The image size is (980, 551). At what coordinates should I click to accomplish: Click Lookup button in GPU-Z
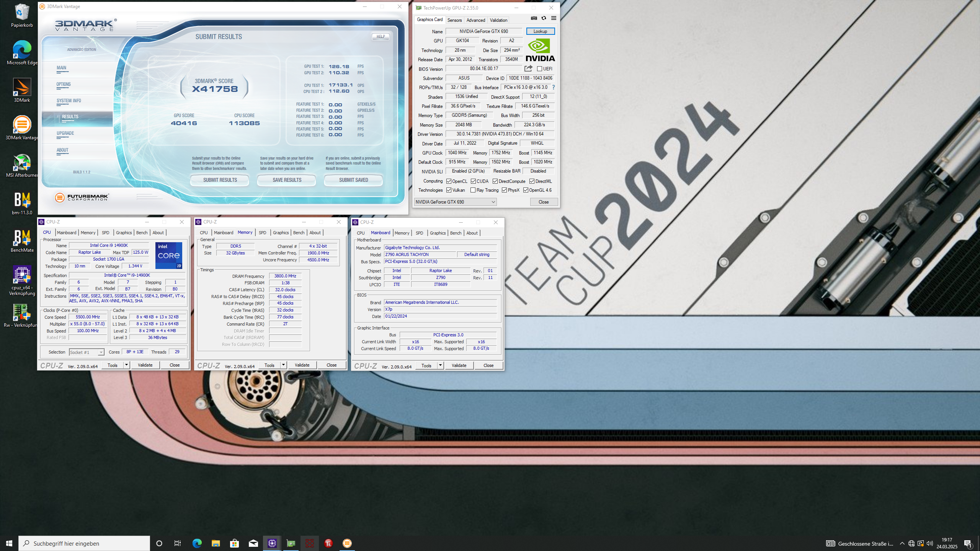pyautogui.click(x=540, y=31)
